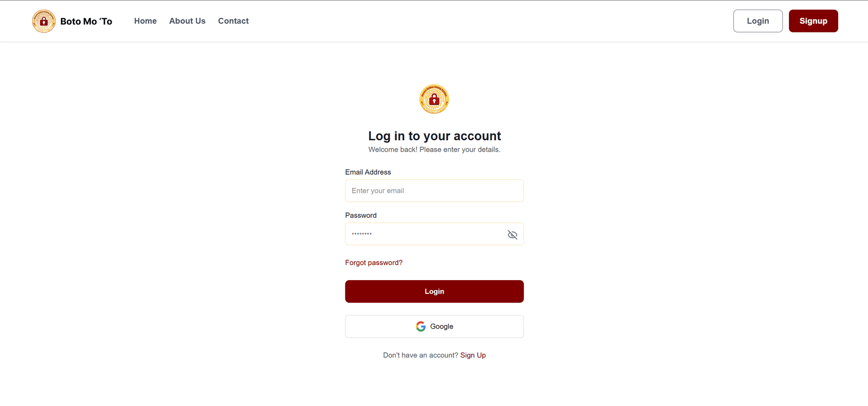The width and height of the screenshot is (868, 406).
Task: Toggle password visibility eye icon
Action: click(512, 234)
